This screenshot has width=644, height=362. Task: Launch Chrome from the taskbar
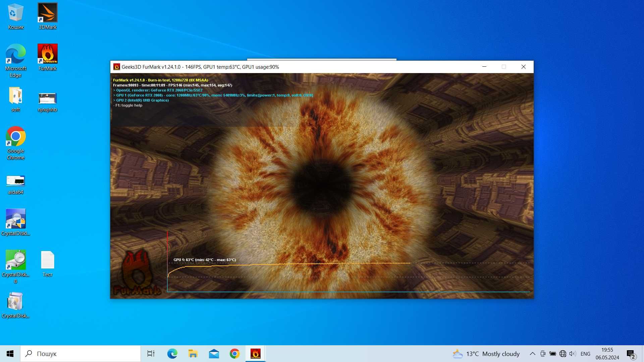235,354
